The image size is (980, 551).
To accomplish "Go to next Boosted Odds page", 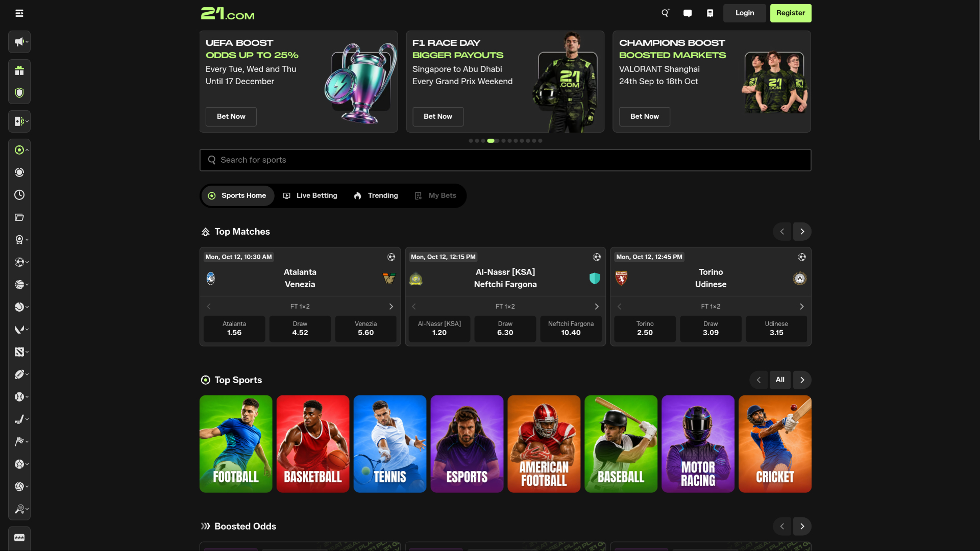I will [x=802, y=527].
